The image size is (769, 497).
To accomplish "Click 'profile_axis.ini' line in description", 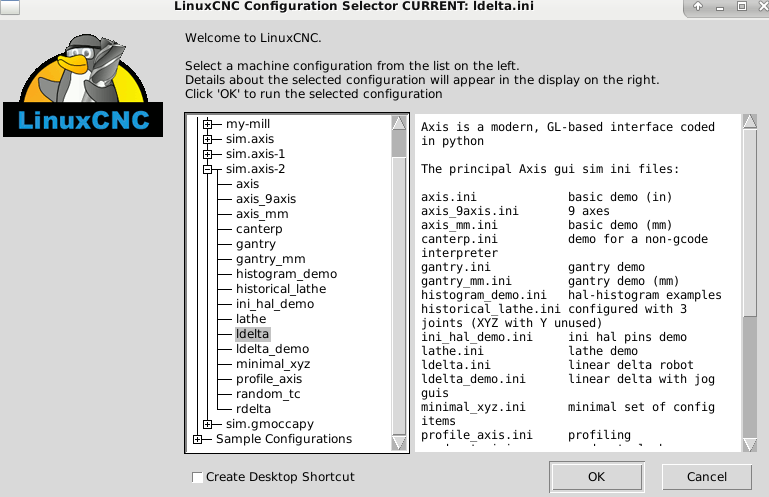I will coord(526,435).
